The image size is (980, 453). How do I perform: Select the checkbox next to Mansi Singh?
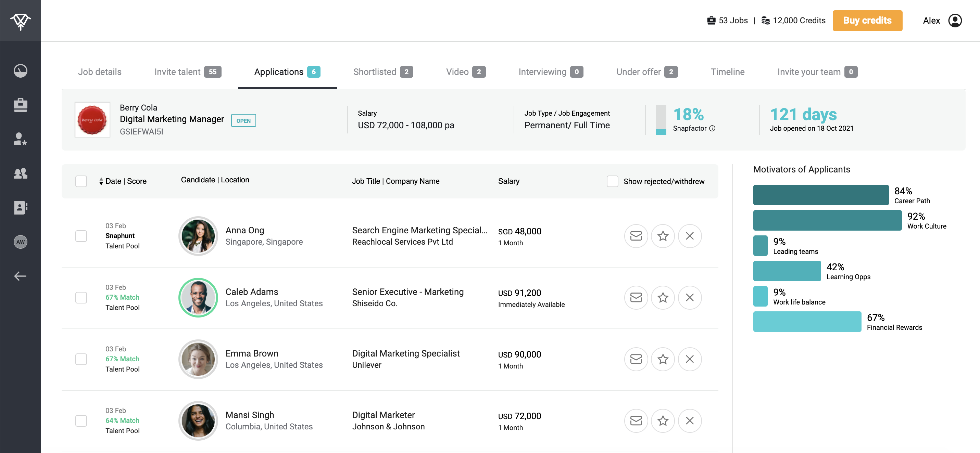pyautogui.click(x=81, y=421)
